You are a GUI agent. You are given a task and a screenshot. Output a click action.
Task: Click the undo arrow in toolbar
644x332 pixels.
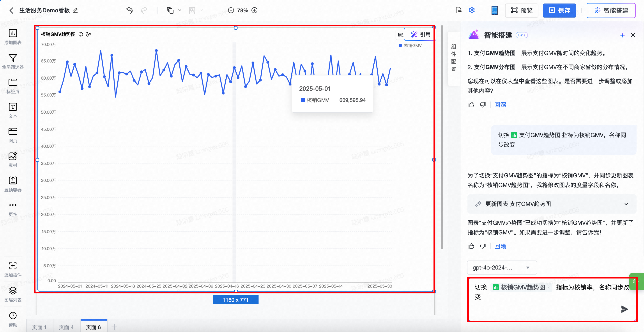[x=129, y=10]
